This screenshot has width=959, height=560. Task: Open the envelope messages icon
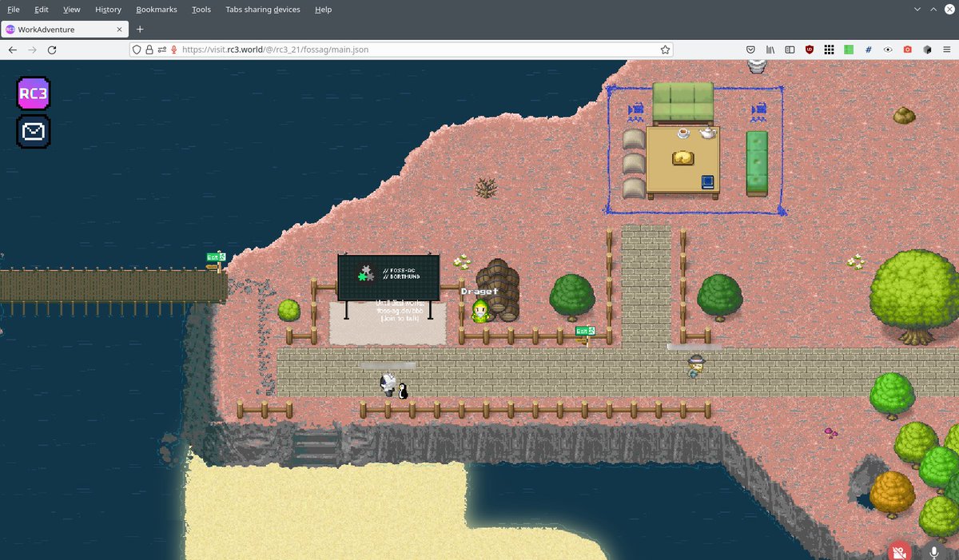pos(34,132)
